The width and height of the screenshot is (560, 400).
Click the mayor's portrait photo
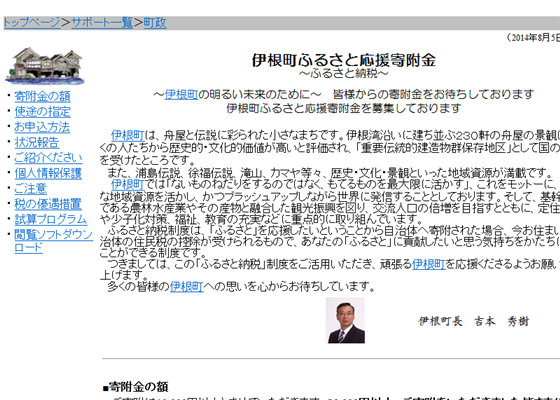coord(345,320)
